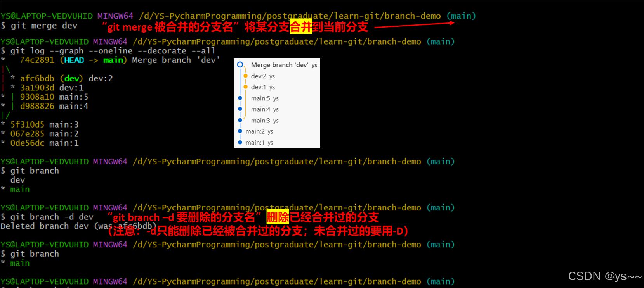Click the terminal line "9308a10 main:5"
Viewport: 644px width, 288px height.
pos(54,97)
